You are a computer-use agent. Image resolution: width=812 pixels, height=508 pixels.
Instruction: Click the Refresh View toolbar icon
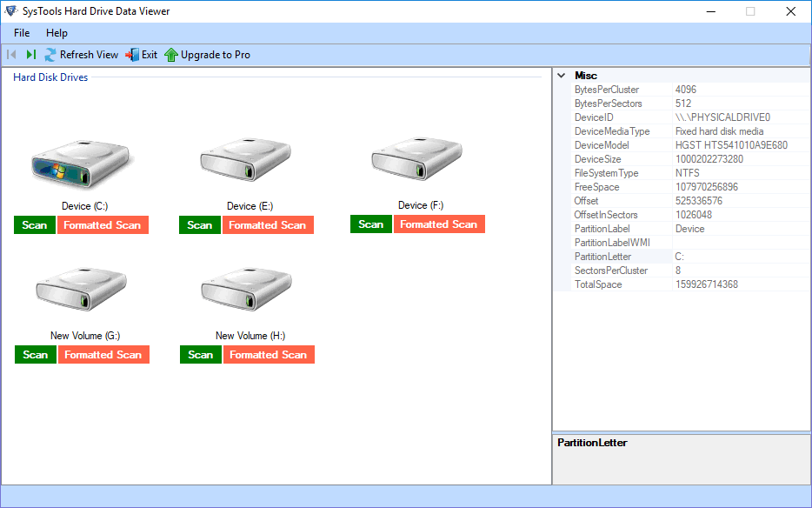50,55
